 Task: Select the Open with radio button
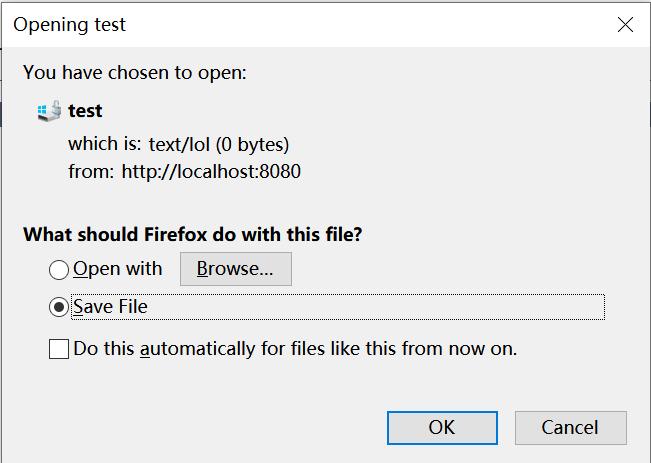[59, 269]
